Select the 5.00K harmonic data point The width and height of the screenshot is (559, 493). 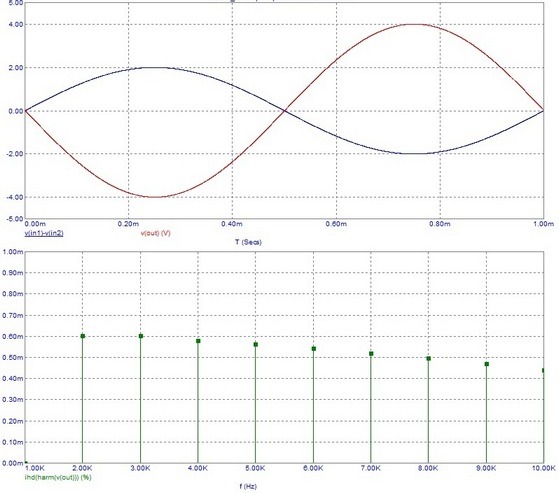pos(256,344)
